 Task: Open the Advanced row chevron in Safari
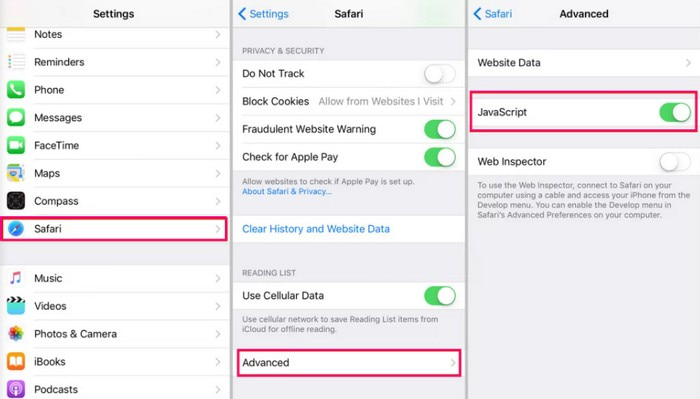(x=453, y=362)
